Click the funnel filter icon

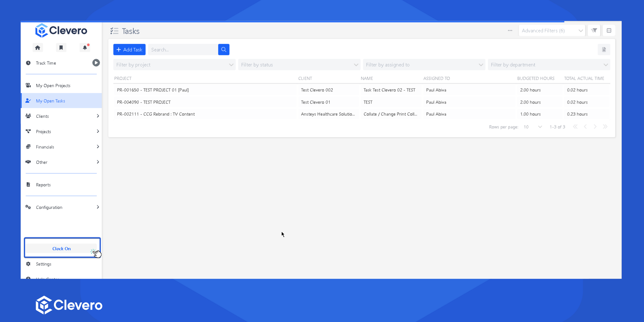[x=594, y=31]
